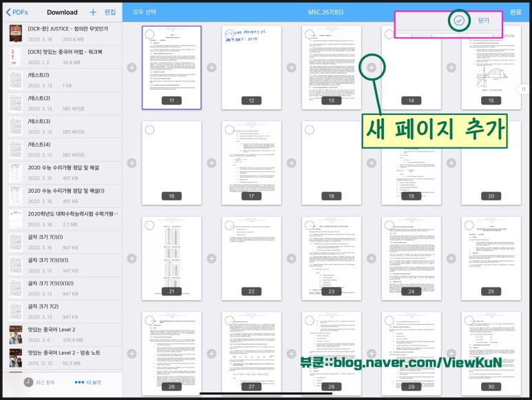
Task: Select page 22 with its circle checkbox
Action: (229, 225)
